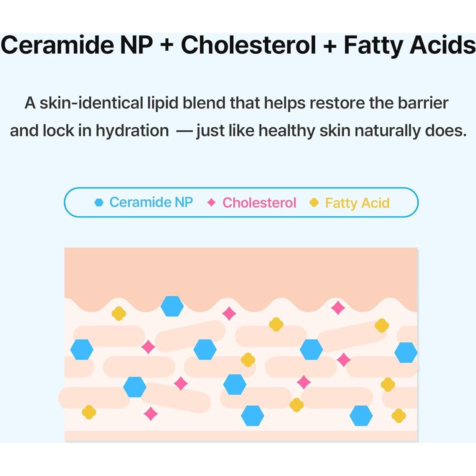Select the lowest pink diamond in the diagram

(151, 413)
